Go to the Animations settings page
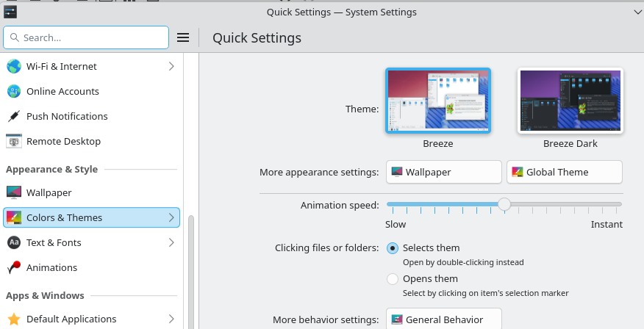The height and width of the screenshot is (329, 644). pos(92,267)
